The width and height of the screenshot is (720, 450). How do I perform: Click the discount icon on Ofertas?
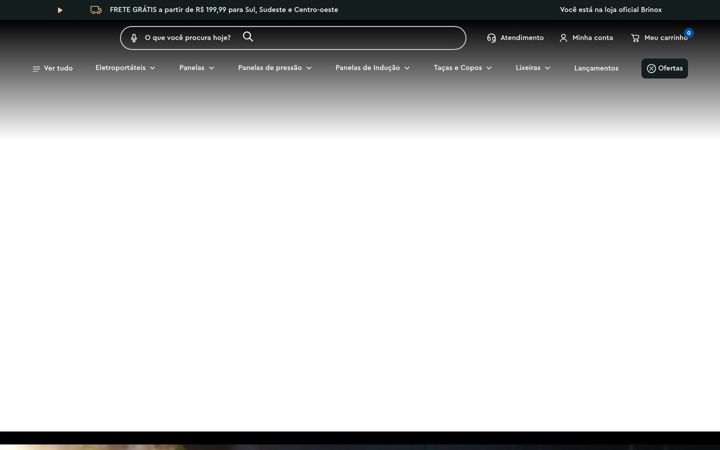(x=651, y=68)
